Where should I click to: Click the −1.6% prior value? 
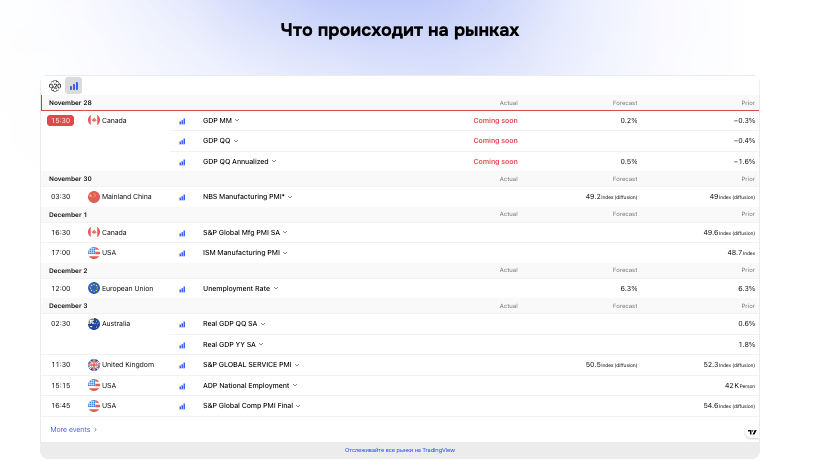744,161
